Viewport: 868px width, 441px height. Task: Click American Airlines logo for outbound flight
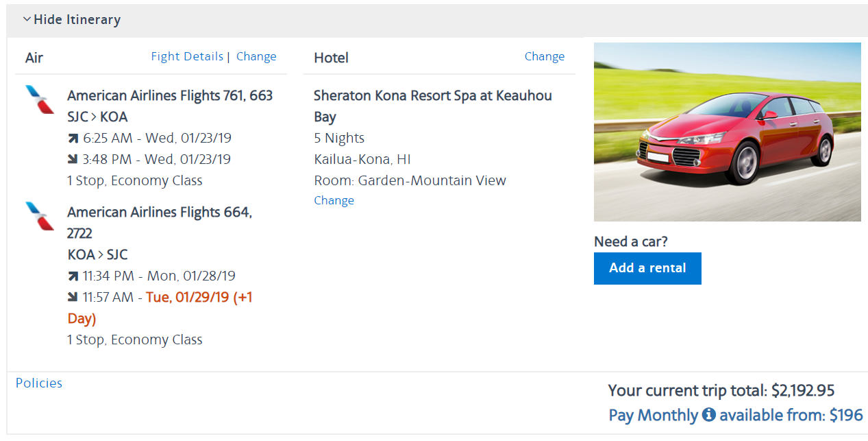pyautogui.click(x=40, y=99)
